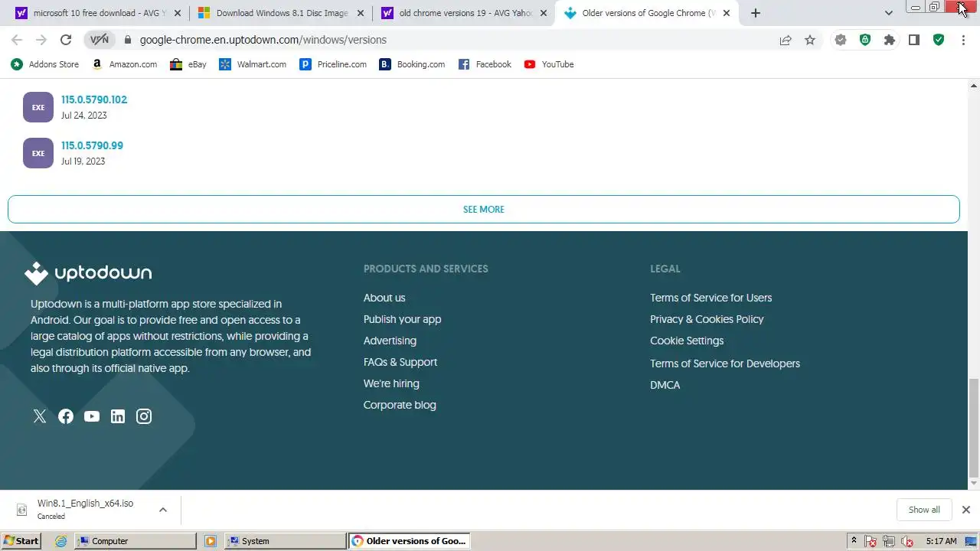The height and width of the screenshot is (551, 980).
Task: Open a new tab with plus button
Action: pos(756,13)
